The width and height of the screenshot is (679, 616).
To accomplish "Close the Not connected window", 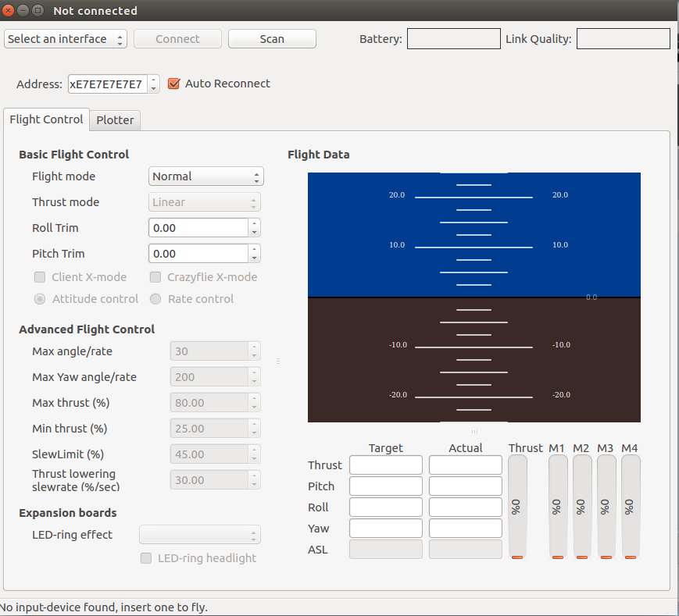I will tap(9, 11).
